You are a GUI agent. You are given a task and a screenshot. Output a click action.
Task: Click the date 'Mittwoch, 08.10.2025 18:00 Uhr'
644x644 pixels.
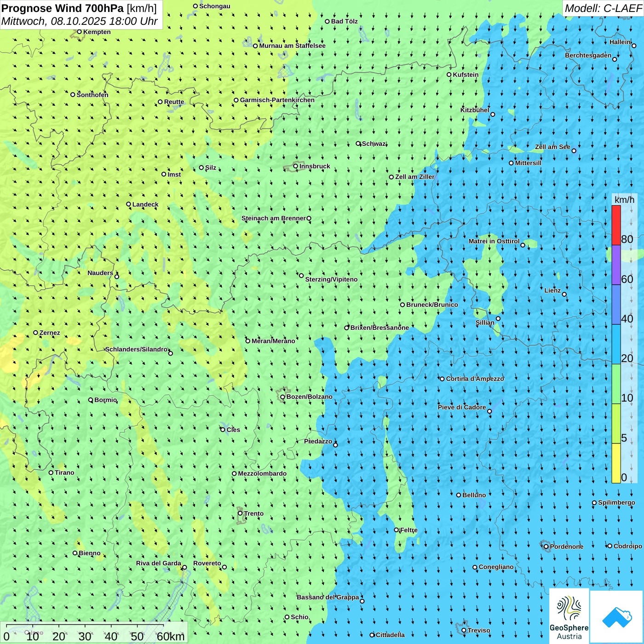(80, 21)
